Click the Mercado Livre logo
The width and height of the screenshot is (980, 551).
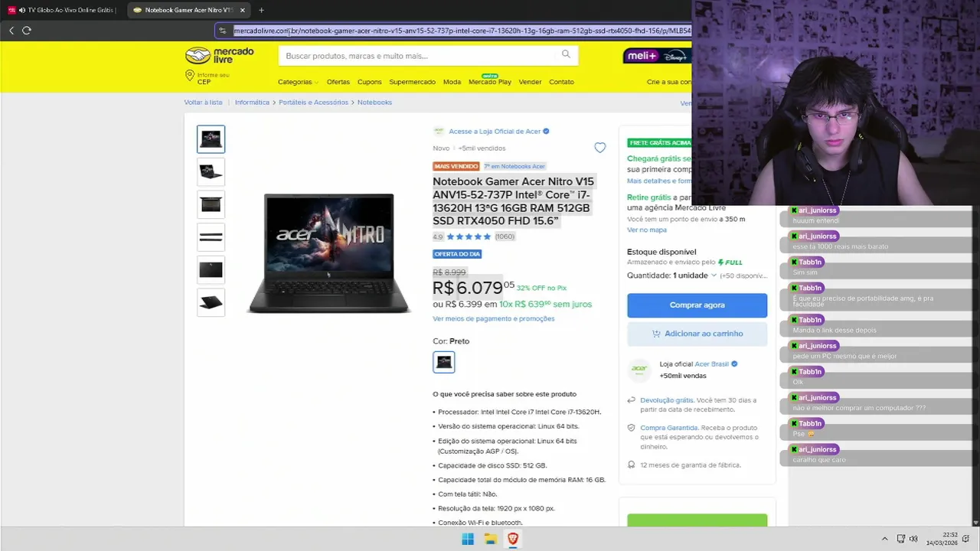point(220,55)
